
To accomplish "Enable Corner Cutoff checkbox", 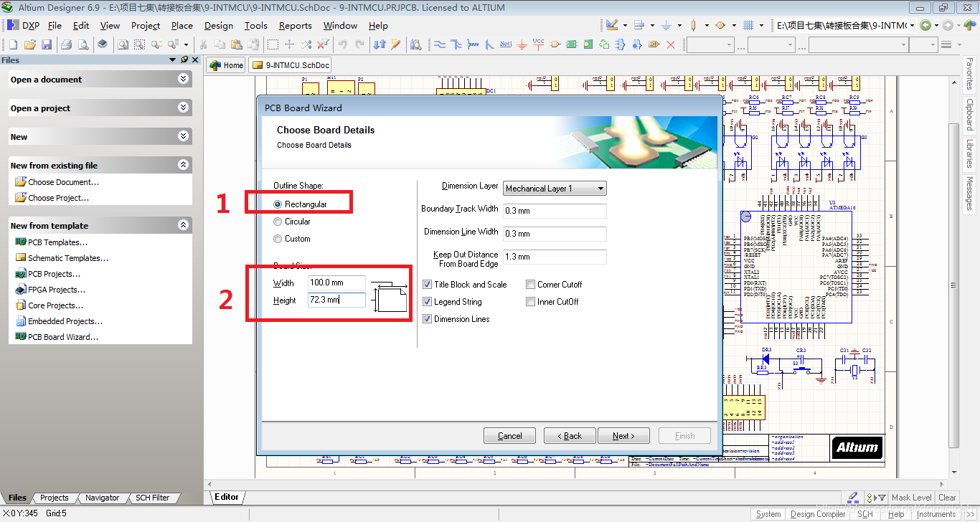I will pos(531,285).
